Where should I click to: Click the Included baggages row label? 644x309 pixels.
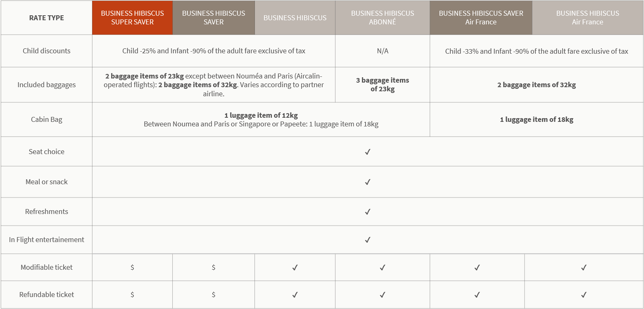click(46, 85)
